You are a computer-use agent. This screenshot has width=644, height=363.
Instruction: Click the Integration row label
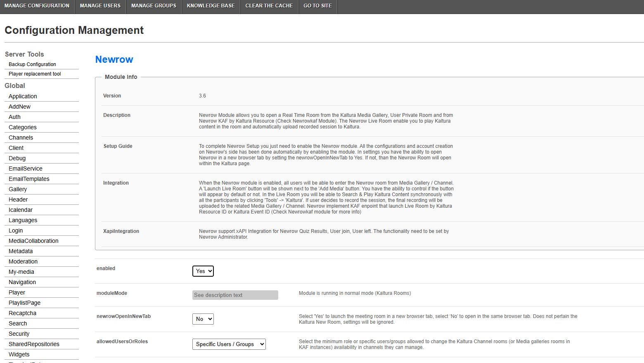(x=116, y=183)
